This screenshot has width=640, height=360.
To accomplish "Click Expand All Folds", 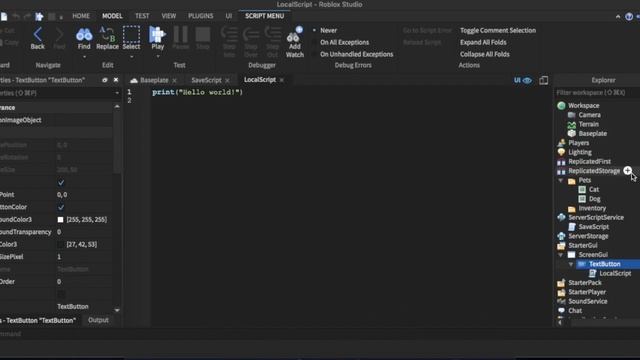I will pyautogui.click(x=483, y=42).
